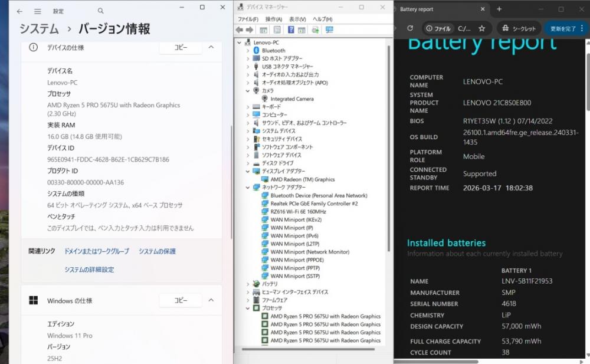Toggle action pane toolbar icon after Help
590x364 pixels.
(301, 29)
